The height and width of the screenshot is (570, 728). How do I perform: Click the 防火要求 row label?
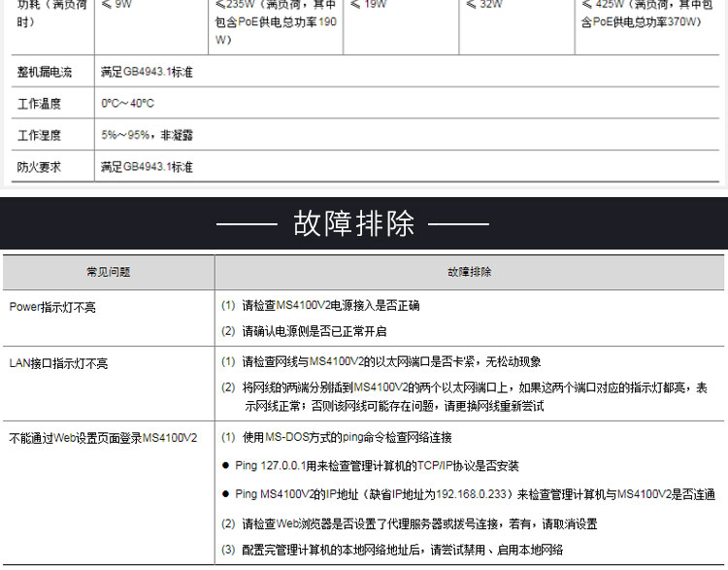tap(39, 167)
